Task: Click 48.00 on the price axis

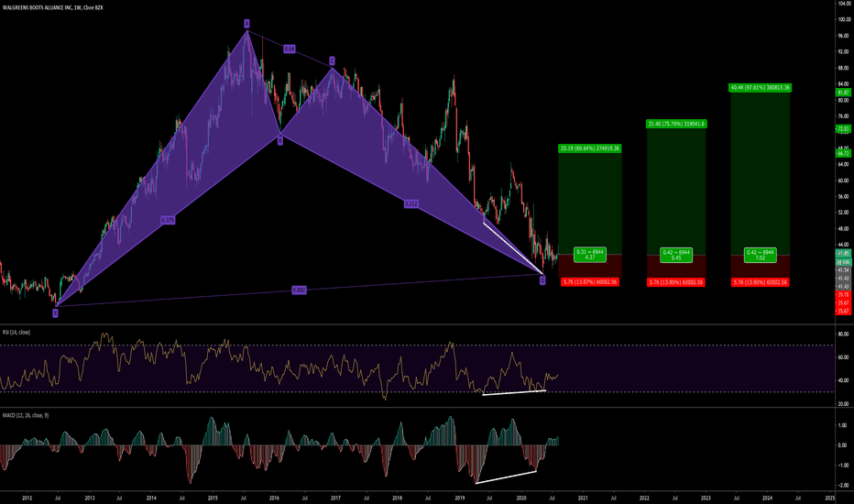Action: pos(845,229)
